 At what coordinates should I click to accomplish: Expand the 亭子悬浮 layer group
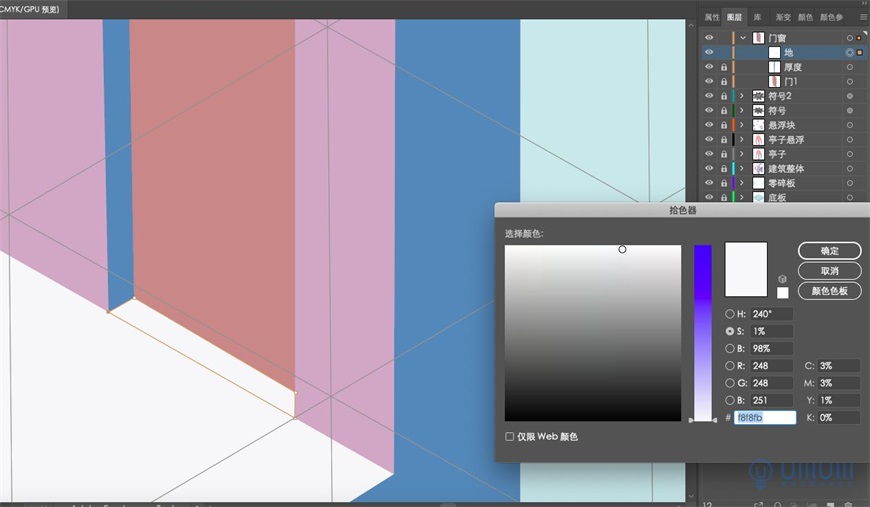(742, 140)
